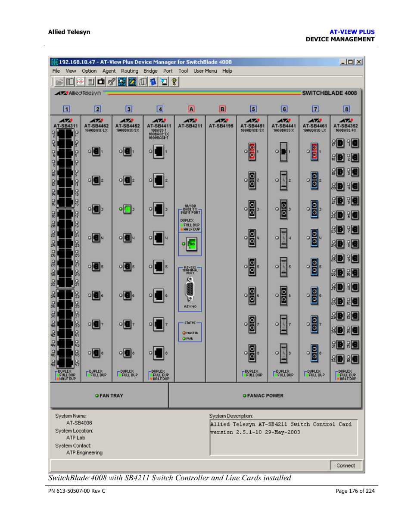Click red port 1 on AT-SB4451
Viewport: 411px width, 532px height.
tap(252, 152)
